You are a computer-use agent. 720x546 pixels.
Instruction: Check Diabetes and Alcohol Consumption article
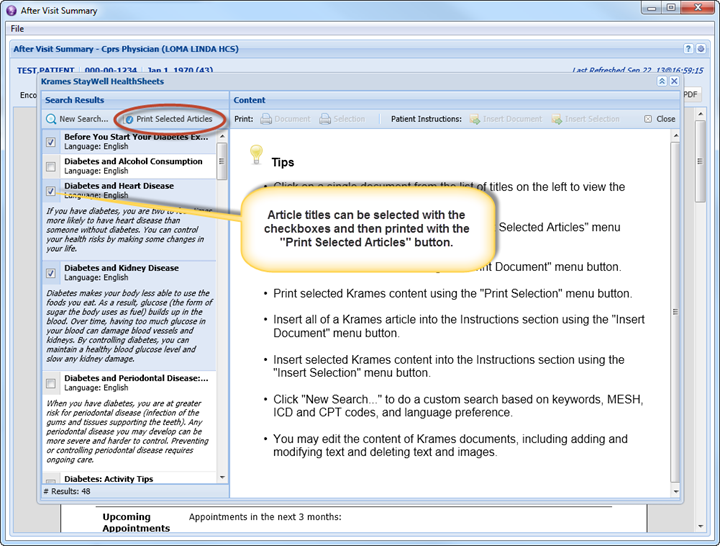[51, 166]
